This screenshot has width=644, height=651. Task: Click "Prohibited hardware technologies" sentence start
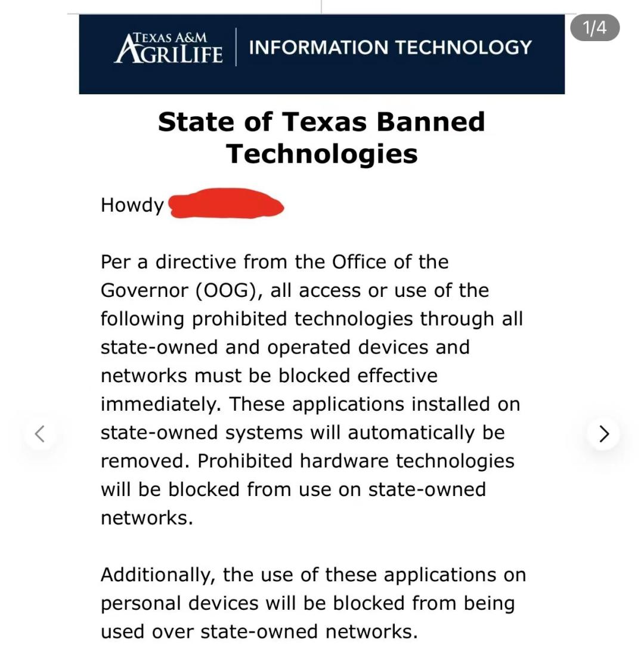(355, 461)
